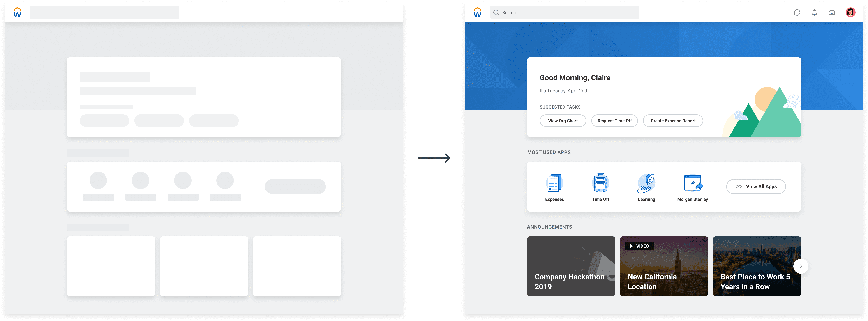Open the inbox tray icon
Viewport: 868px width, 321px height.
click(832, 12)
